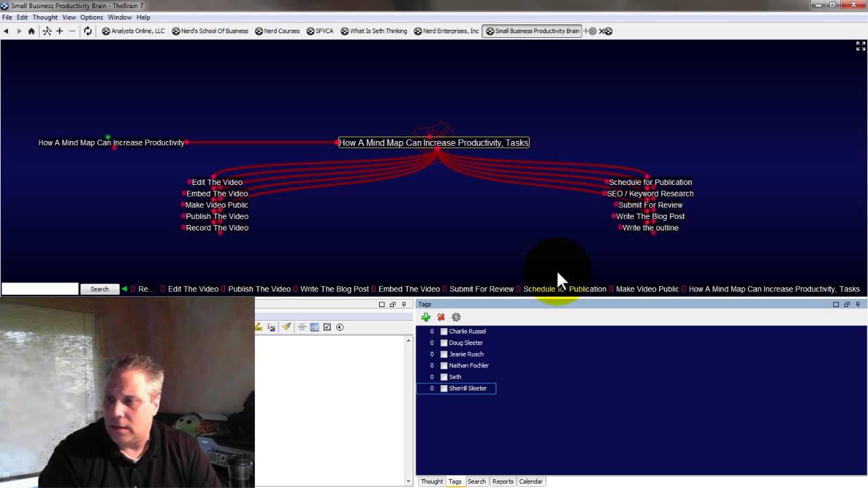Select SEO / Keyword Research thought
This screenshot has width=868, height=488.
(650, 194)
